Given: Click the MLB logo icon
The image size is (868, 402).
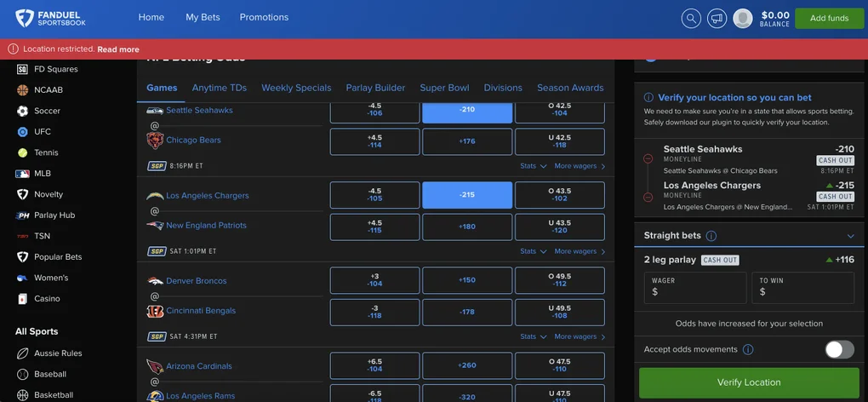Looking at the screenshot, I should pyautogui.click(x=22, y=173).
